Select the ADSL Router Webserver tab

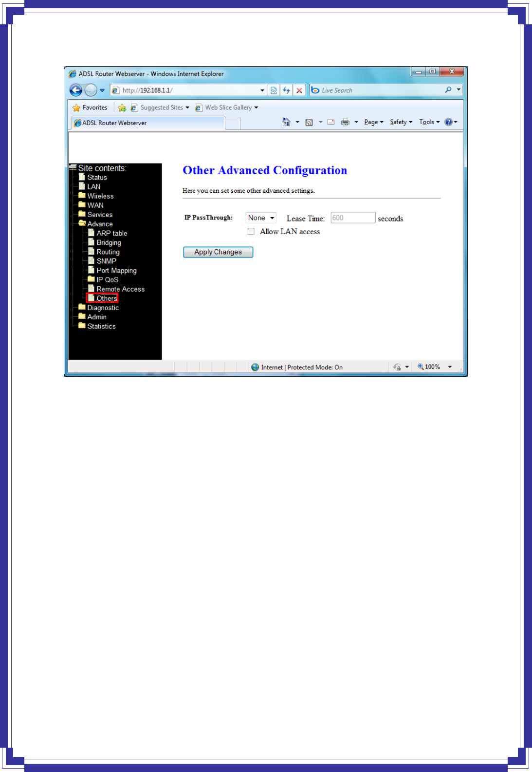[148, 123]
